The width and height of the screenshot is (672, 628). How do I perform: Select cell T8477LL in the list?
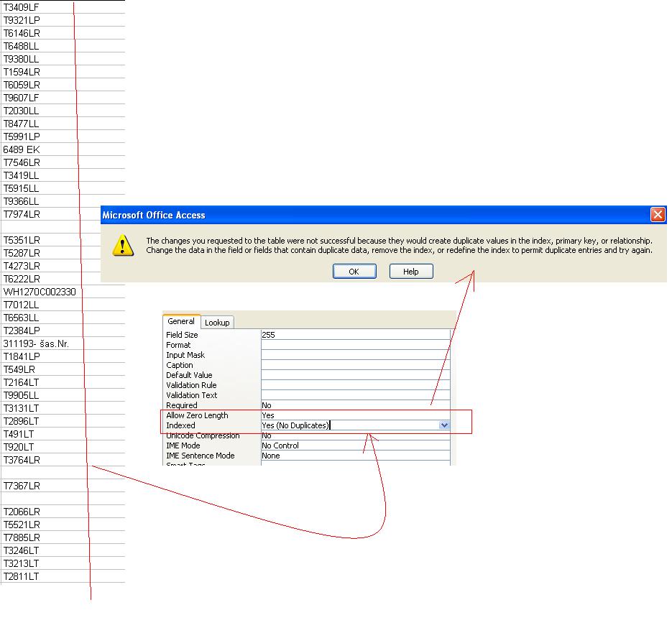pyautogui.click(x=63, y=124)
